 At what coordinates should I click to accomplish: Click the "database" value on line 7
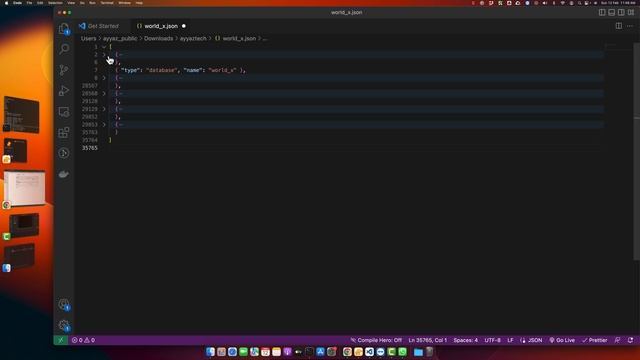(x=161, y=70)
